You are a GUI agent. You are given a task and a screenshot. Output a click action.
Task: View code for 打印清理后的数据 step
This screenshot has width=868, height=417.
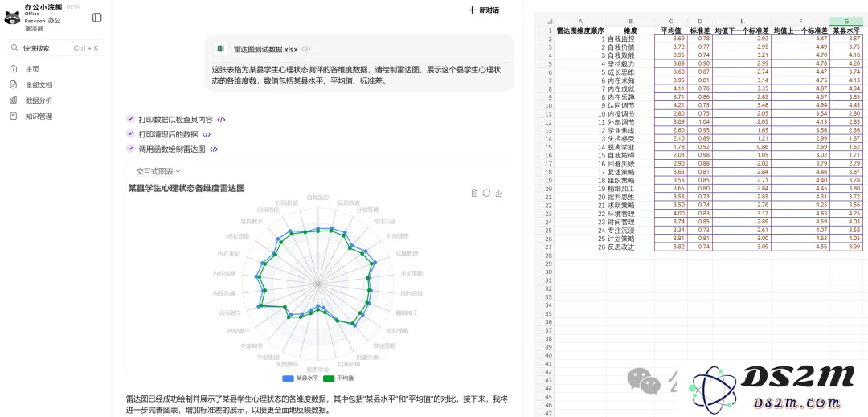pyautogui.click(x=207, y=134)
